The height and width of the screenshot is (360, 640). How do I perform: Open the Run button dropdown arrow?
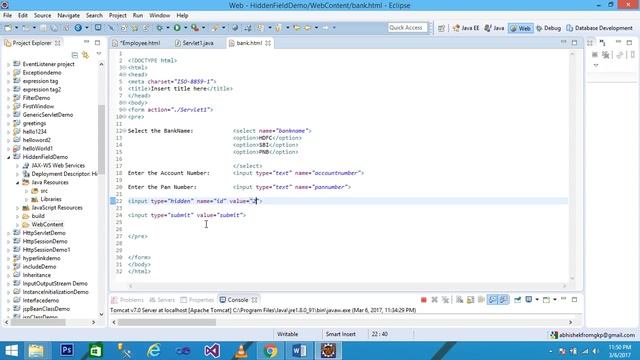coord(185,28)
